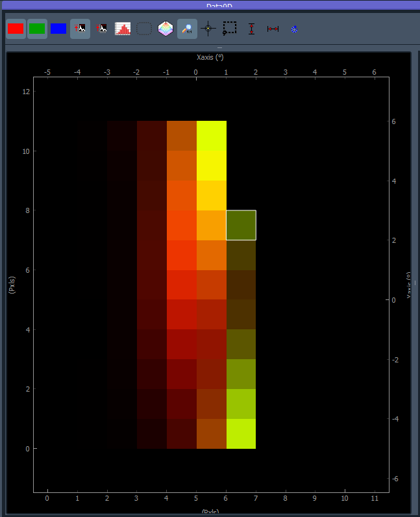The image size is (420, 517).
Task: Click the small collapse handle below toolbar
Action: click(219, 48)
